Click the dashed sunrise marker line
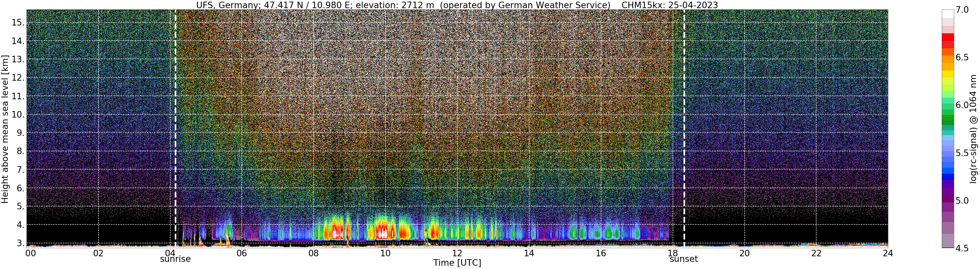Screen dimensions: 980x269 (175, 128)
